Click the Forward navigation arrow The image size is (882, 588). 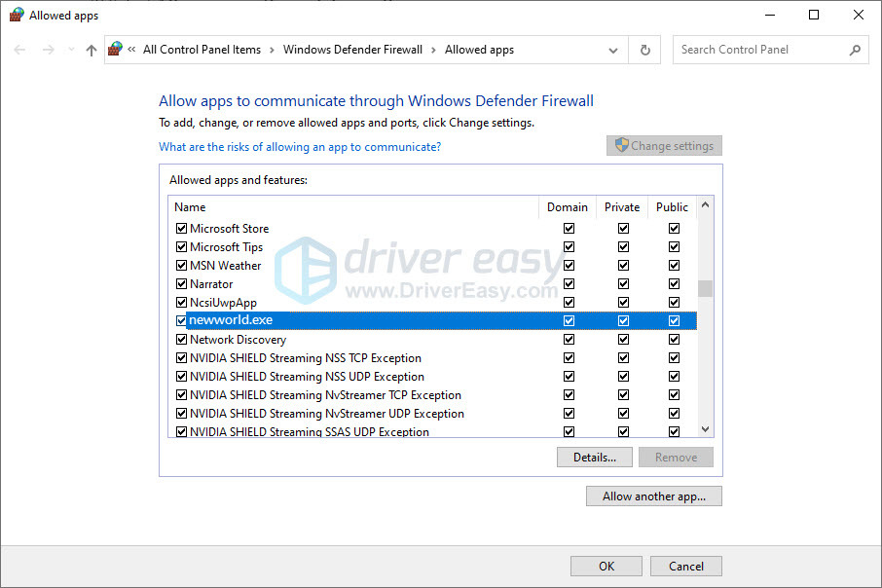pos(49,50)
